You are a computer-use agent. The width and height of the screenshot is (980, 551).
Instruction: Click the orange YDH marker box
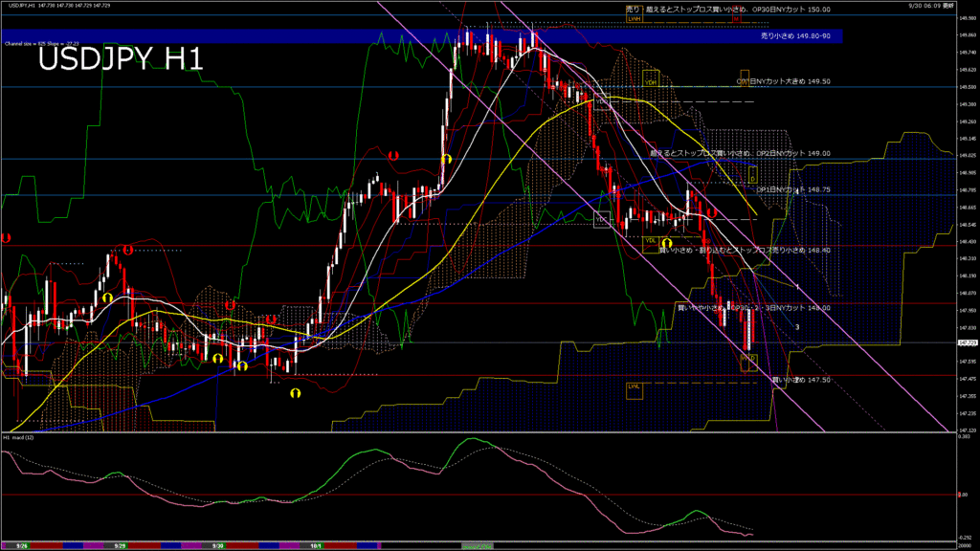[651, 82]
